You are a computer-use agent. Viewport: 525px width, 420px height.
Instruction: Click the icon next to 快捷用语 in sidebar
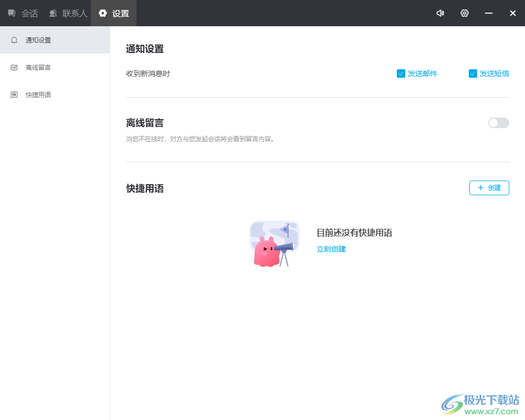pyautogui.click(x=14, y=94)
